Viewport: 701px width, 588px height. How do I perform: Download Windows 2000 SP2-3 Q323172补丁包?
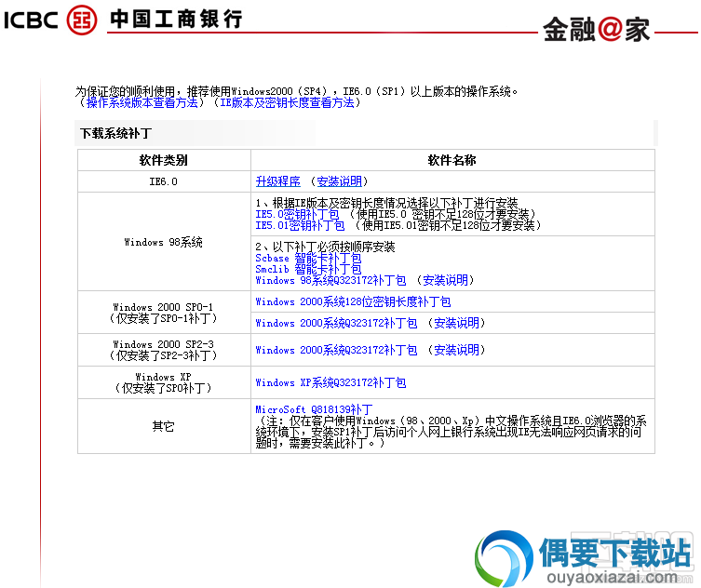[x=337, y=351]
